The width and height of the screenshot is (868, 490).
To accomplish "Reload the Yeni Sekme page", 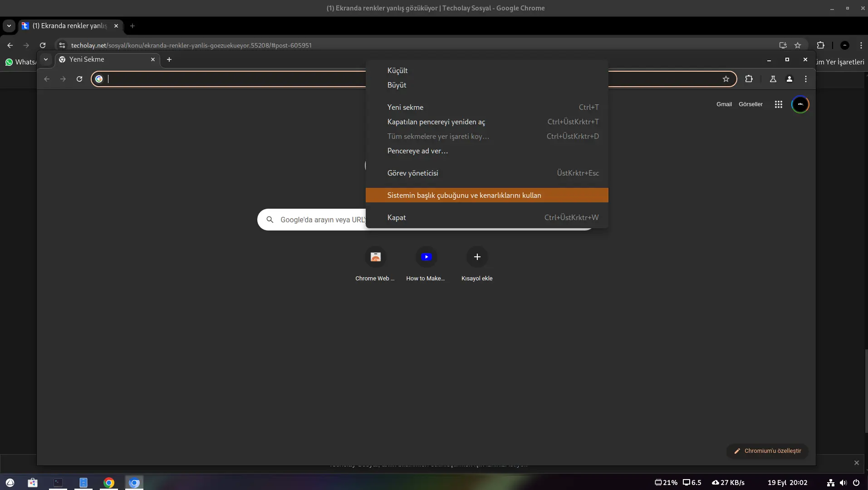I will (79, 79).
